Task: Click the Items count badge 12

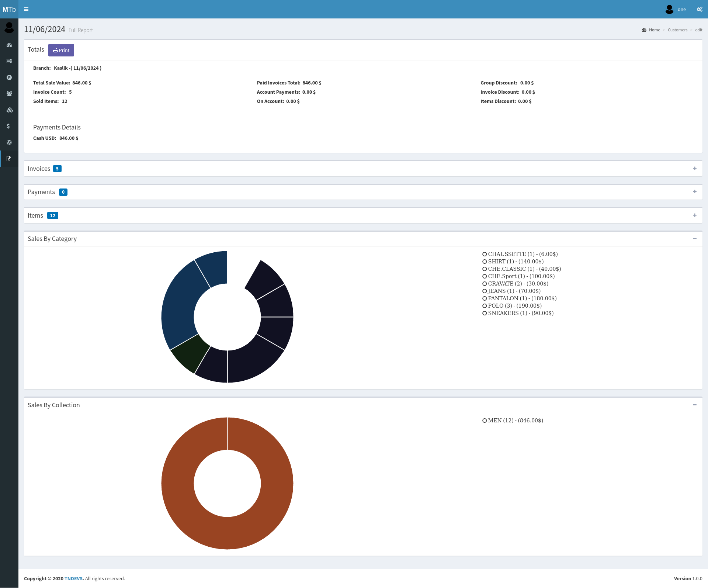Action: tap(53, 216)
